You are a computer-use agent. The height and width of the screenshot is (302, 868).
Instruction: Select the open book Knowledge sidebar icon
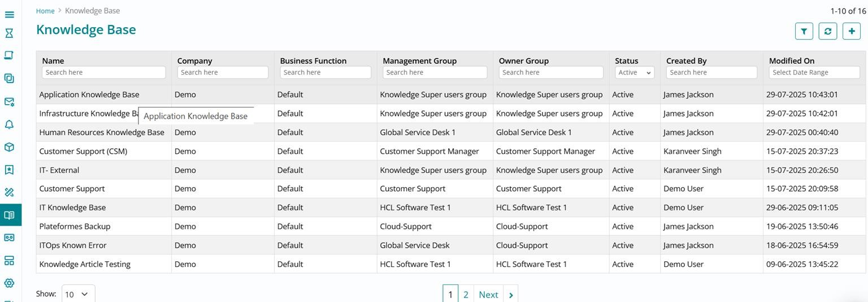coord(9,215)
